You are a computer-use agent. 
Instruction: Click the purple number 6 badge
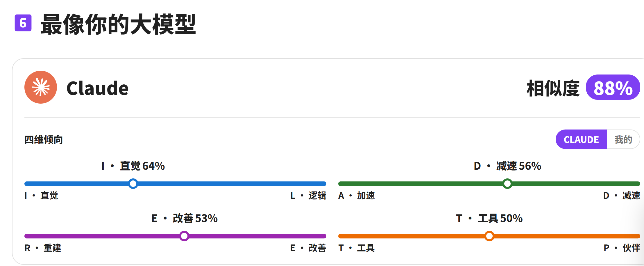(x=23, y=23)
